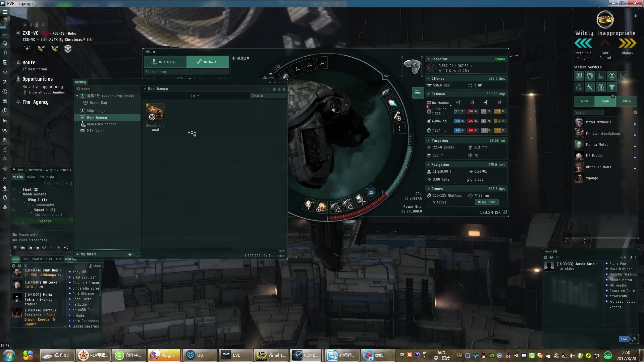Click the Fitting Search term field
The height and width of the screenshot is (362, 644).
click(x=186, y=72)
